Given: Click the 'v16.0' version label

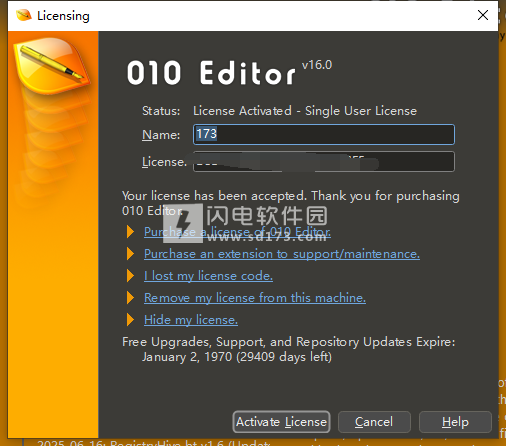Looking at the screenshot, I should point(317,65).
